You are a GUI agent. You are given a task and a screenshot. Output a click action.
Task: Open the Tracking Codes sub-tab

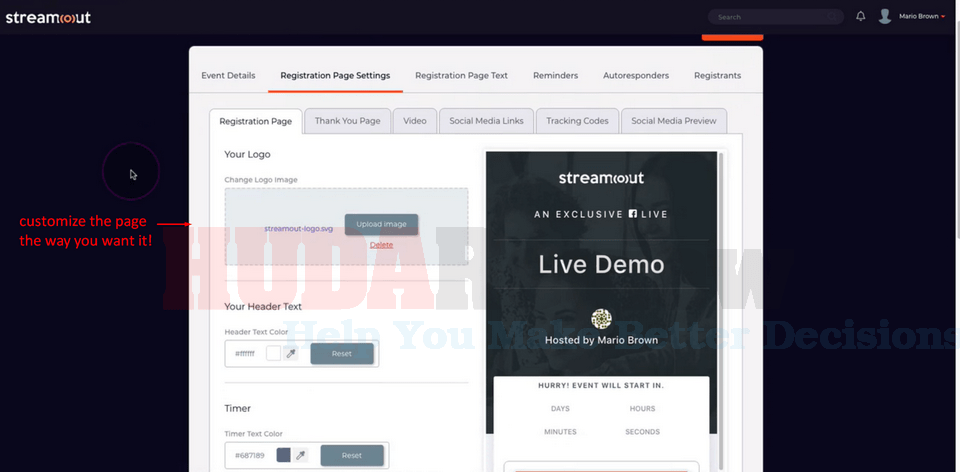(577, 121)
